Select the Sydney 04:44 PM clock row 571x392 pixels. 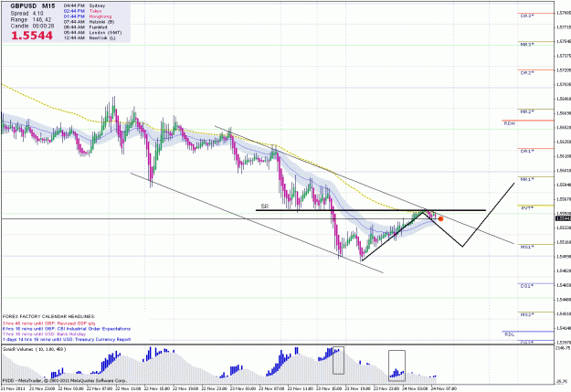click(84, 5)
